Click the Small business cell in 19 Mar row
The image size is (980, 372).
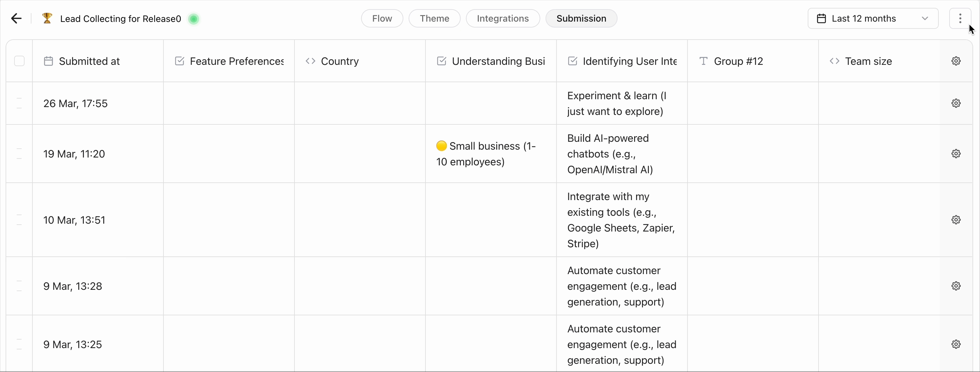[x=486, y=154]
